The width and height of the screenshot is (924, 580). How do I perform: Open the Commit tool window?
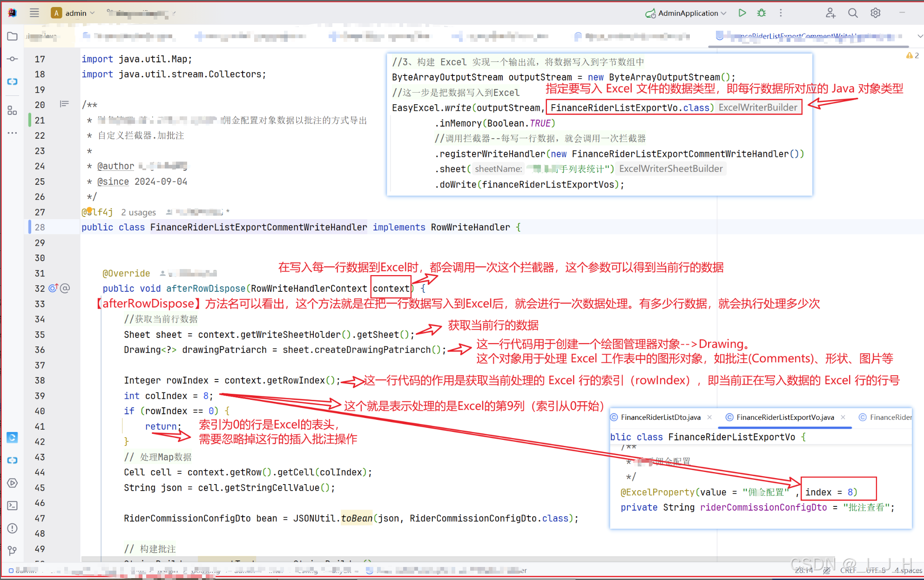pos(13,59)
